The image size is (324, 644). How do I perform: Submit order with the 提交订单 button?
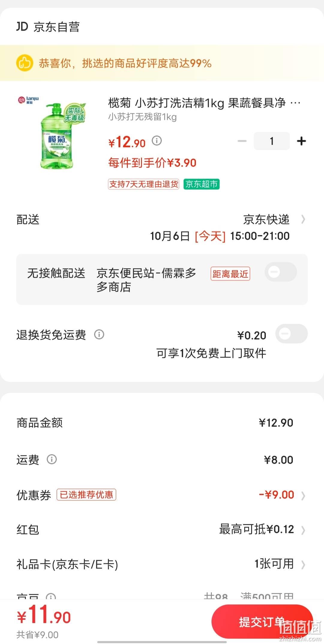262,622
